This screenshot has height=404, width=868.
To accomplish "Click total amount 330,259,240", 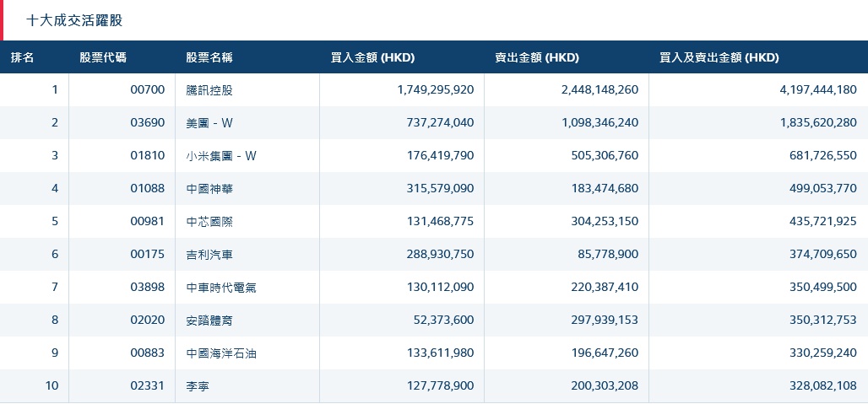I will tap(823, 353).
